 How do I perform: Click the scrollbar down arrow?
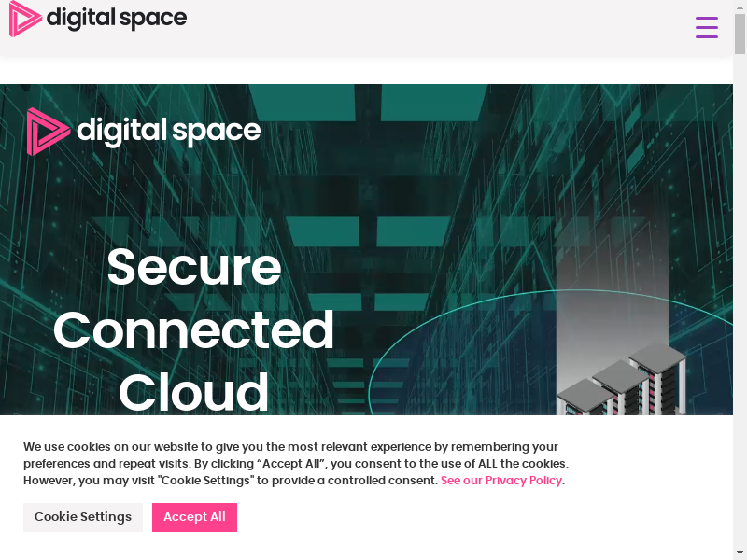740,553
